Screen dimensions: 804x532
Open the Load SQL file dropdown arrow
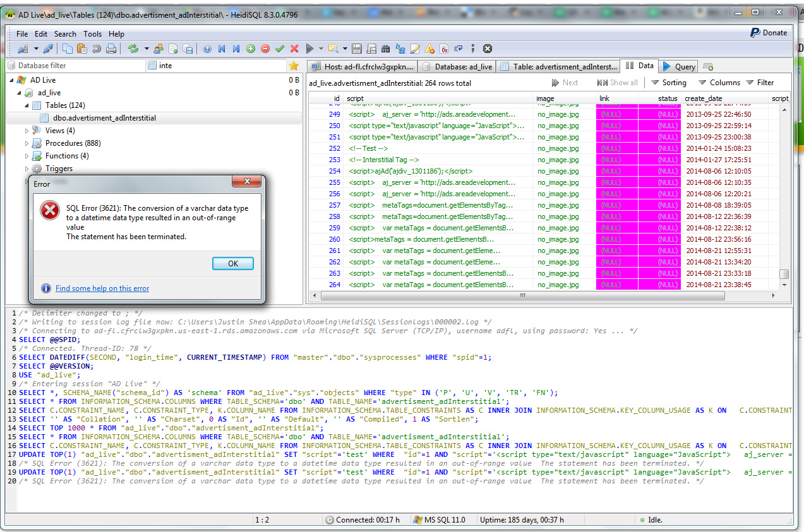(344, 49)
